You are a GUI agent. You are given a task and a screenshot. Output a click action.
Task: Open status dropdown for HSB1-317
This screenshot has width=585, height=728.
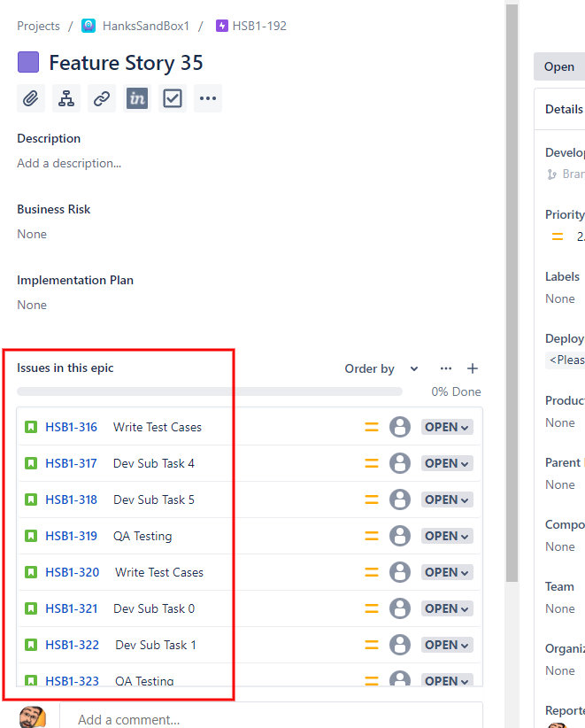click(447, 463)
